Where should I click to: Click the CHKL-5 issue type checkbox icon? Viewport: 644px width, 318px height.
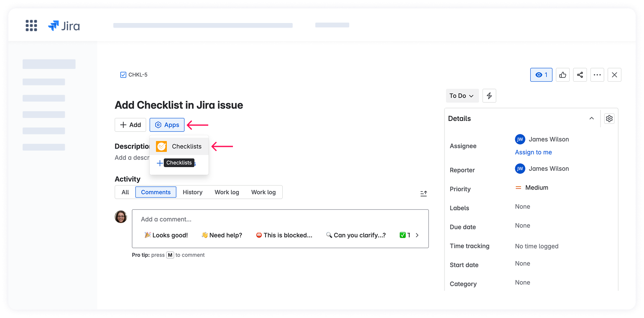(123, 74)
